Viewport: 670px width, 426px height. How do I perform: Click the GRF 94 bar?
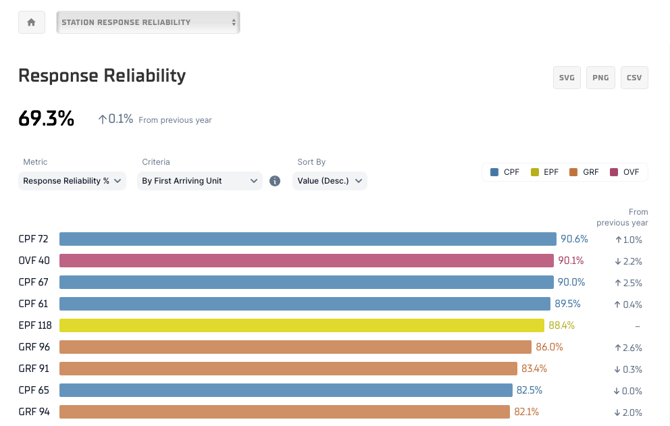point(284,412)
